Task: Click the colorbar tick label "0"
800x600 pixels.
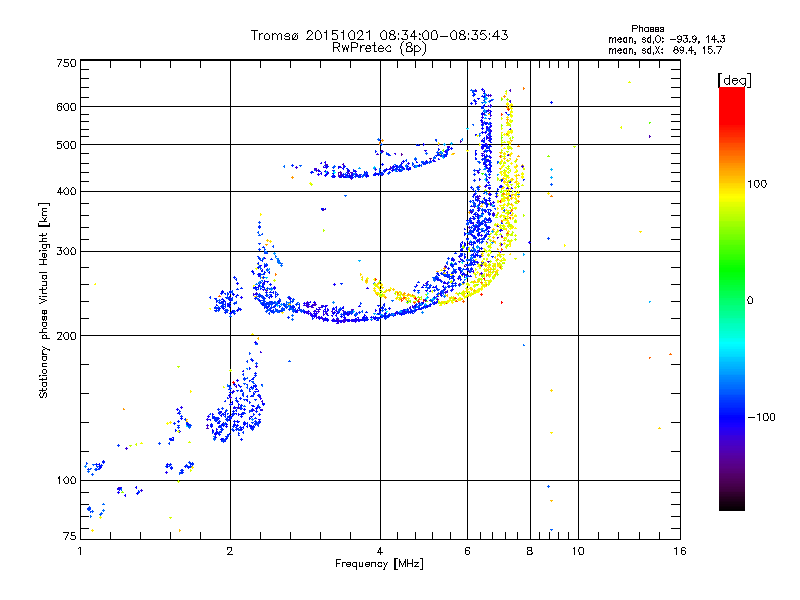Action: (x=750, y=301)
